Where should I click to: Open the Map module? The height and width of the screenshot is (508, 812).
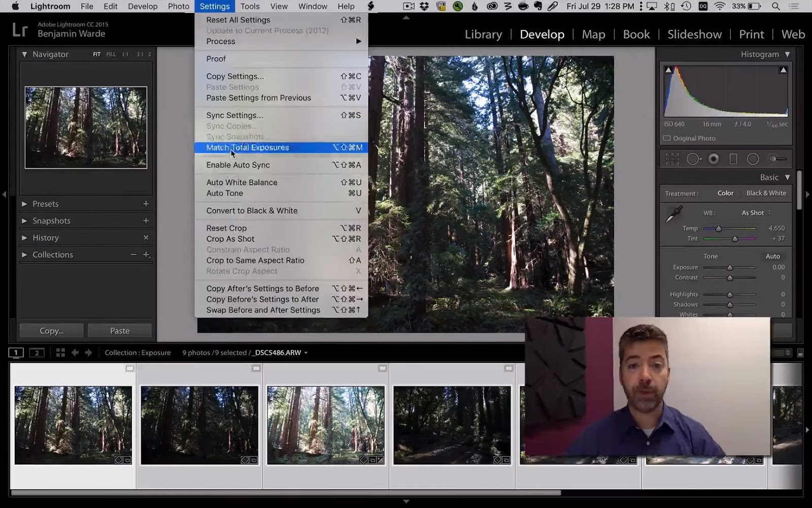tap(593, 34)
